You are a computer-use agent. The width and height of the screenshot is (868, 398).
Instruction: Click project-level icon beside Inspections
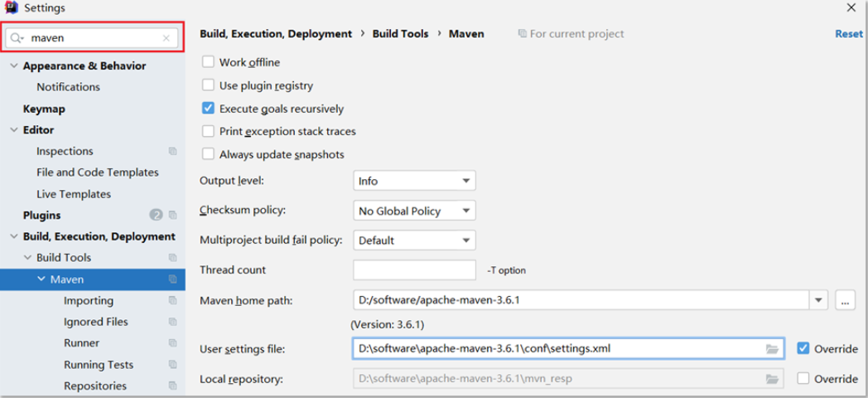click(x=172, y=152)
